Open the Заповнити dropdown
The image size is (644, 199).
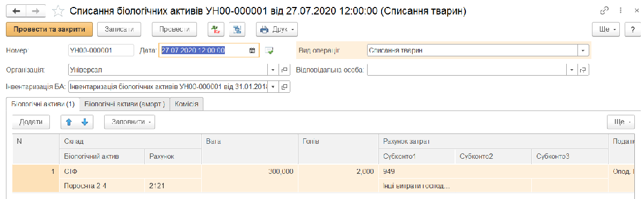coord(130,122)
